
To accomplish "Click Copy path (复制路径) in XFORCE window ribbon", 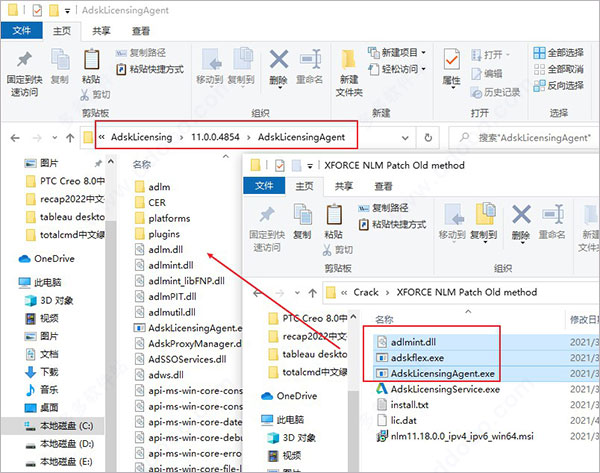I will click(x=383, y=208).
